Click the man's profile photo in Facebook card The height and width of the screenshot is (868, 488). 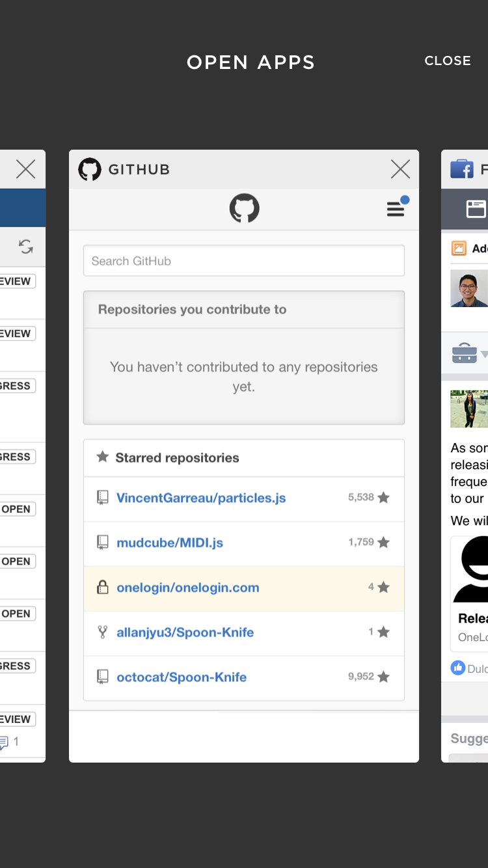[x=469, y=289]
